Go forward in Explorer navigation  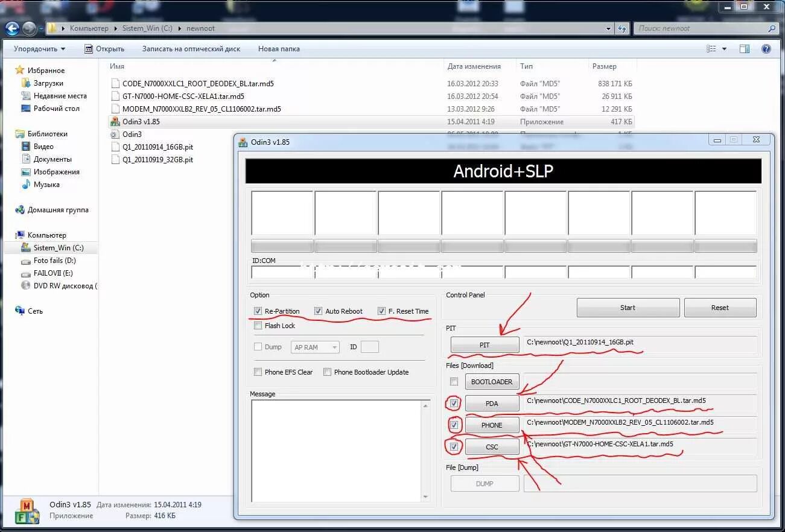pos(29,28)
